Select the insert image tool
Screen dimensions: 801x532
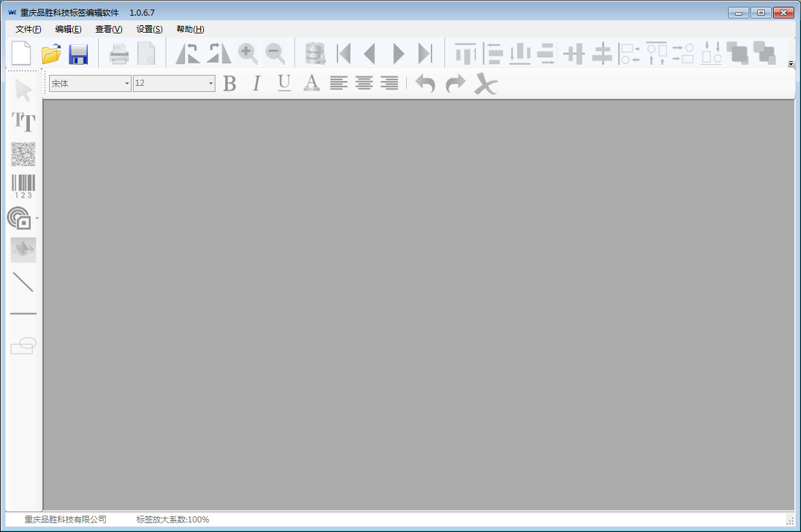point(23,250)
